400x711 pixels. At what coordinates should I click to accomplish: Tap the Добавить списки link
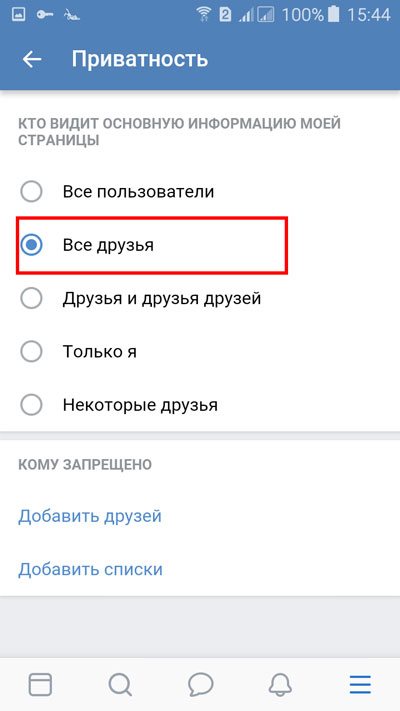click(90, 570)
